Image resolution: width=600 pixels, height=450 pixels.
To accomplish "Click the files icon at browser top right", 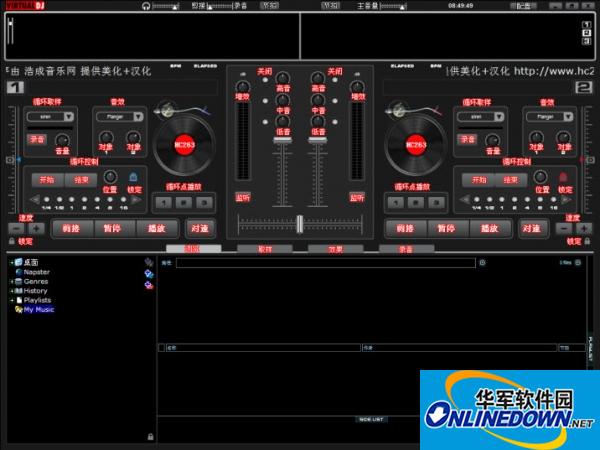I will 578,262.
